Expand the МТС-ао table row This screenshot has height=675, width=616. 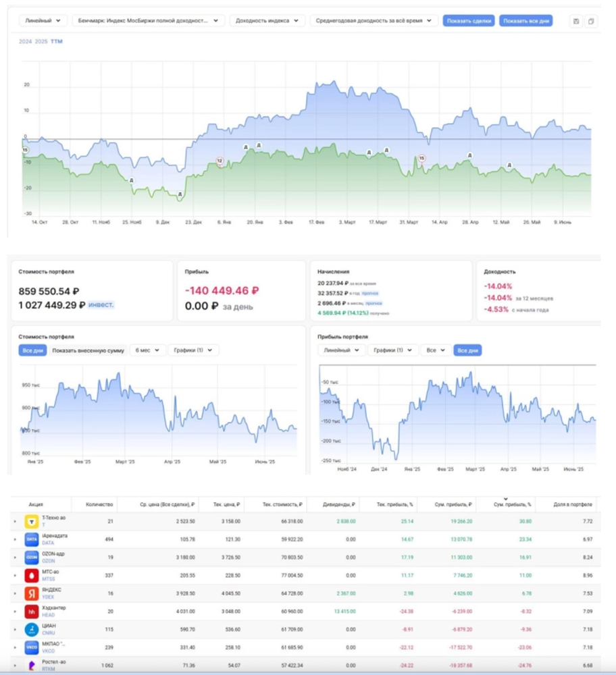tap(15, 576)
